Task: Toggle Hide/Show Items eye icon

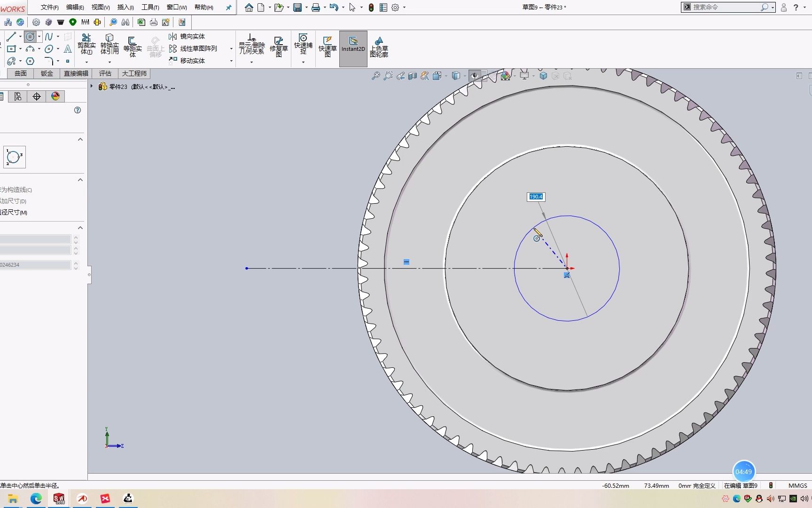Action: [475, 76]
